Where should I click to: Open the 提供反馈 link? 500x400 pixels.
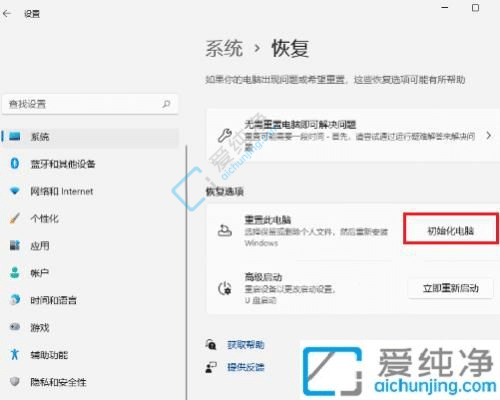[x=246, y=367]
